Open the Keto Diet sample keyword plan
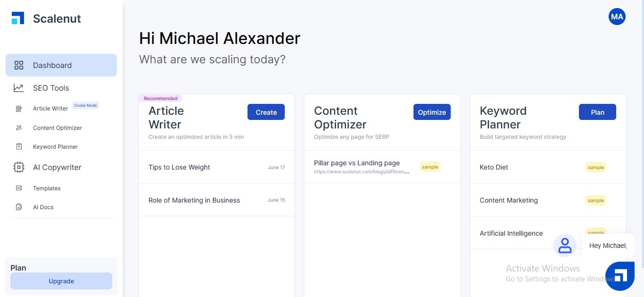Image resolution: width=644 pixels, height=297 pixels. click(x=548, y=167)
